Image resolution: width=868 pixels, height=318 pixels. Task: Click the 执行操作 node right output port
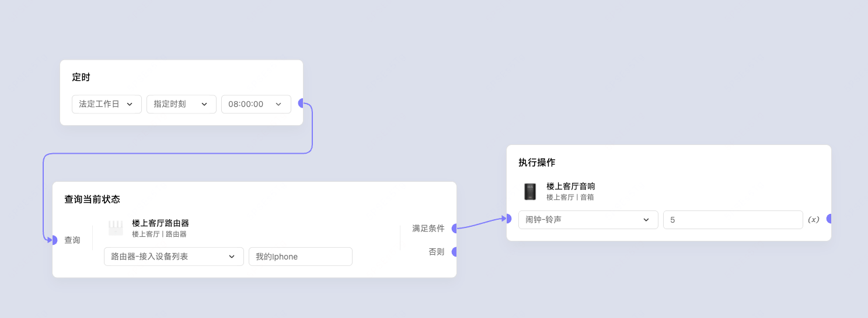[829, 219]
